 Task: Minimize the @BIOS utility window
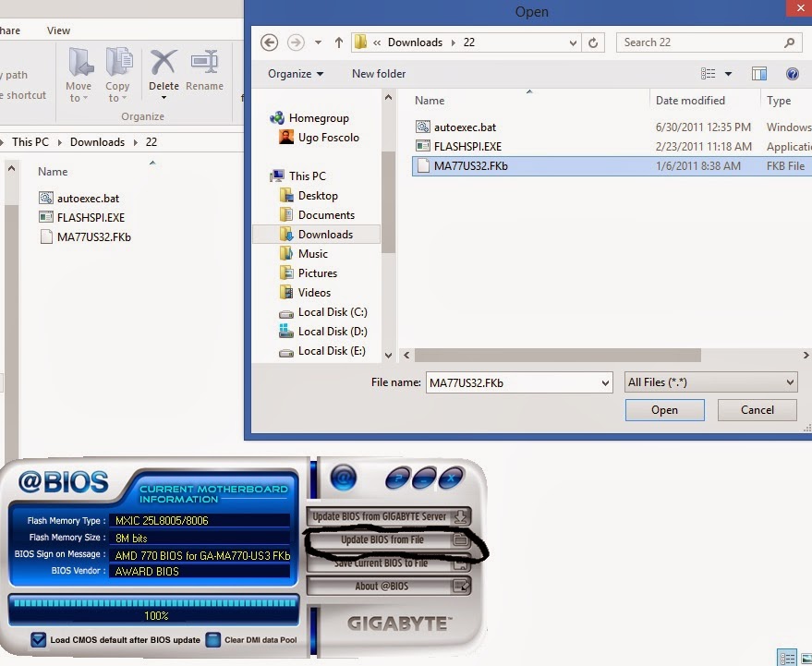click(x=424, y=478)
